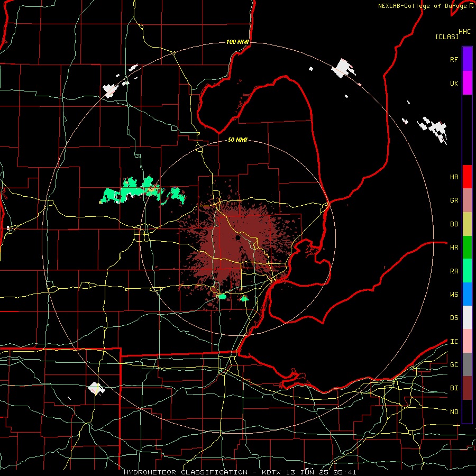Click the 50 NMI range ring label
Screen dimensions: 476x476
[x=237, y=140]
